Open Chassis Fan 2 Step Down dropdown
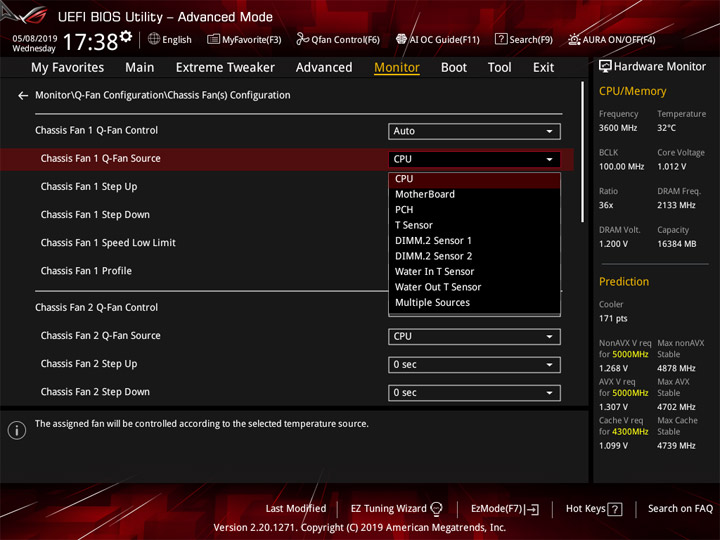 click(x=474, y=393)
